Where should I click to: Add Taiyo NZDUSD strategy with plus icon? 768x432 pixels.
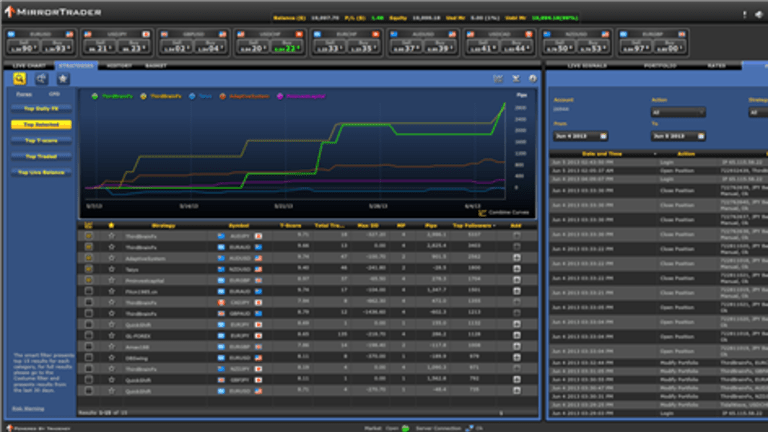point(516,268)
